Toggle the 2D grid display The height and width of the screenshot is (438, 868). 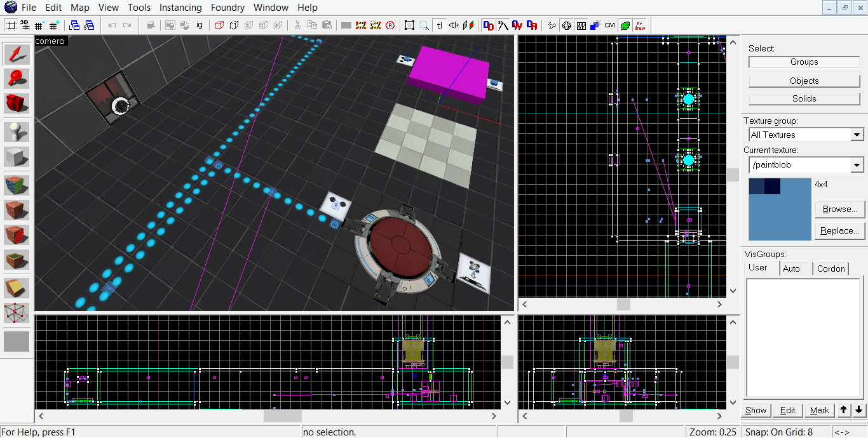pyautogui.click(x=11, y=25)
